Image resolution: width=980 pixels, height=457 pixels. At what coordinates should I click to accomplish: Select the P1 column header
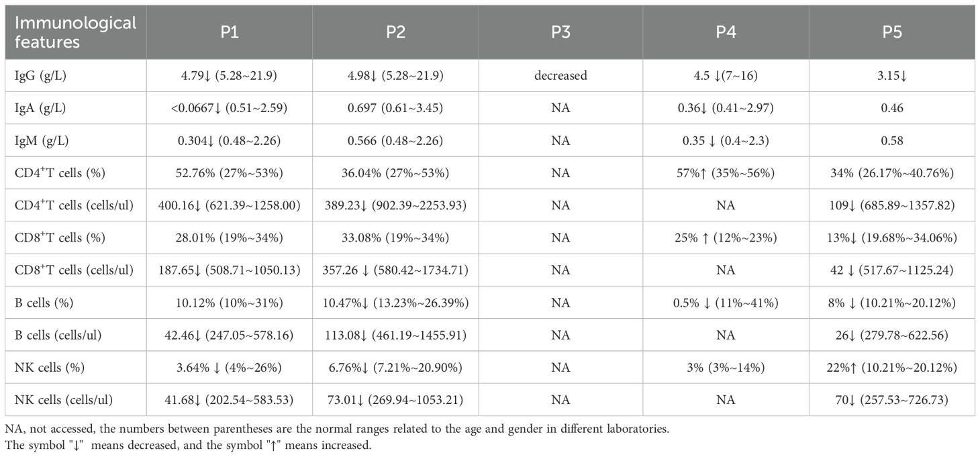[x=230, y=33]
